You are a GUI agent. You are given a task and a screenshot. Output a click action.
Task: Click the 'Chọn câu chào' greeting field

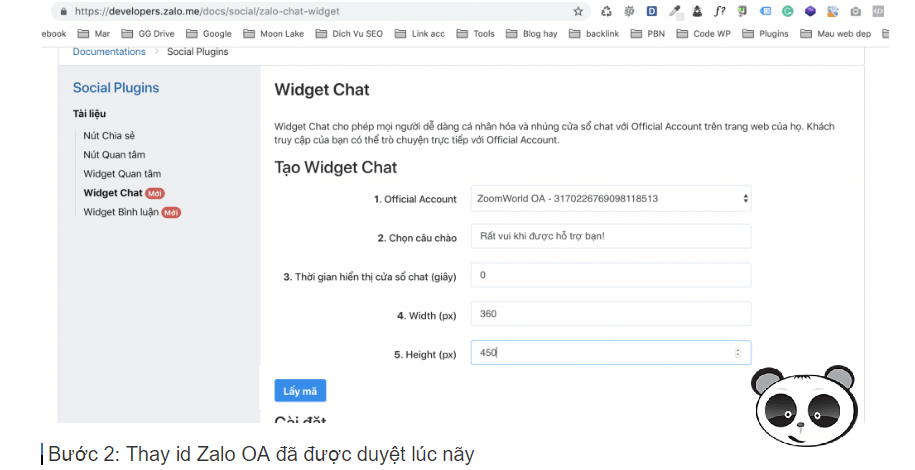click(610, 237)
